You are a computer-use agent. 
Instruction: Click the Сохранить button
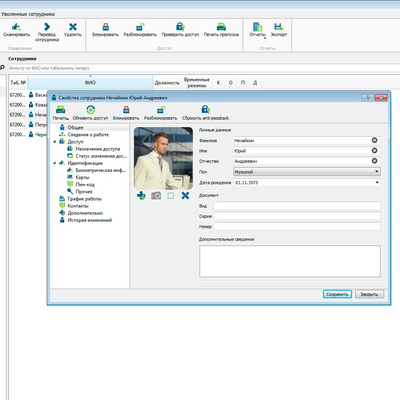(337, 294)
